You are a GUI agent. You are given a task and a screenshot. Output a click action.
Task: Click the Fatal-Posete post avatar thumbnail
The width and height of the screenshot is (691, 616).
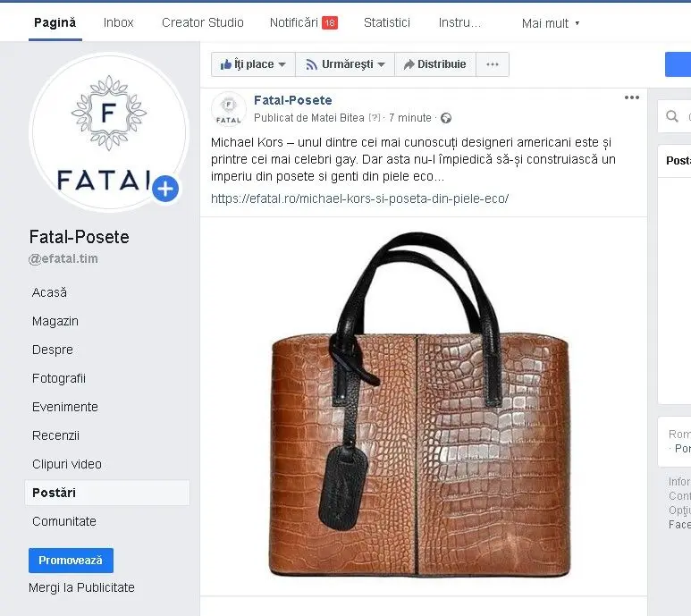coord(228,109)
